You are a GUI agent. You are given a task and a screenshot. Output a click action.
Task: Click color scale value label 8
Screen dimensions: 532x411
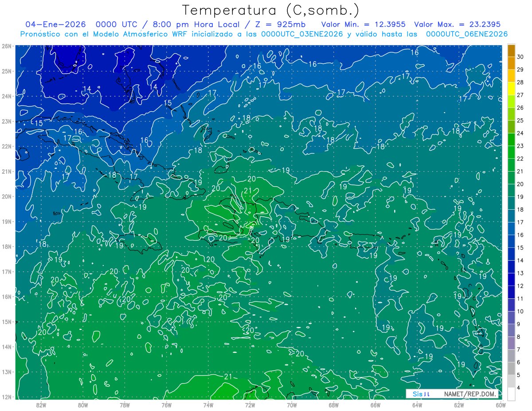519,337
